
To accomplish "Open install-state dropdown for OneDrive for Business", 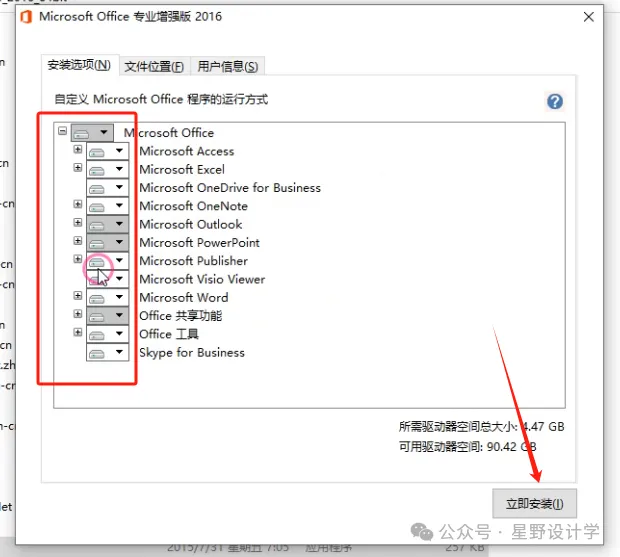I will pyautogui.click(x=108, y=187).
